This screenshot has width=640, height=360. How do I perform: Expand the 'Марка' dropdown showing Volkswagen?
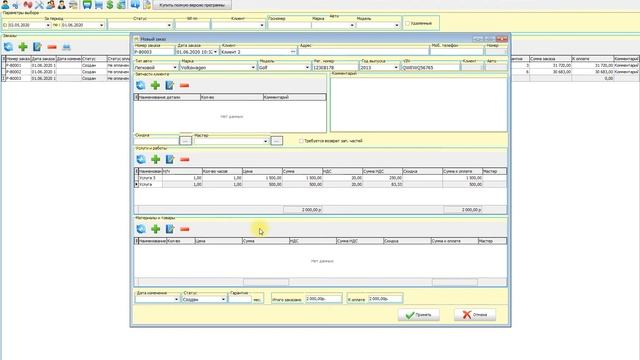(x=253, y=67)
